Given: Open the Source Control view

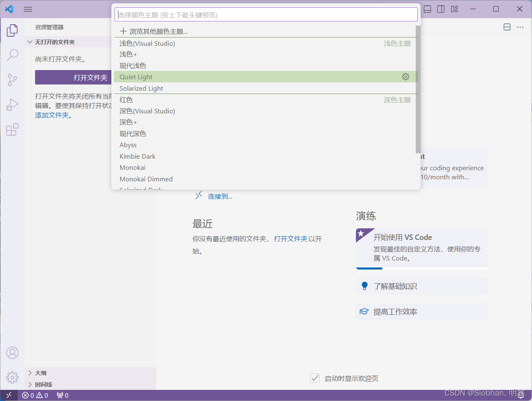Looking at the screenshot, I should pyautogui.click(x=12, y=80).
